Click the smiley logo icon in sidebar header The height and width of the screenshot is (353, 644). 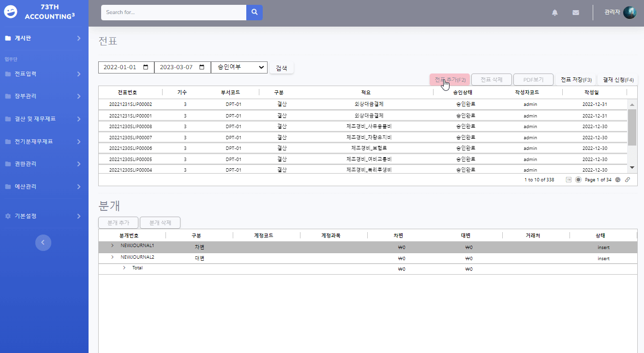tap(11, 12)
